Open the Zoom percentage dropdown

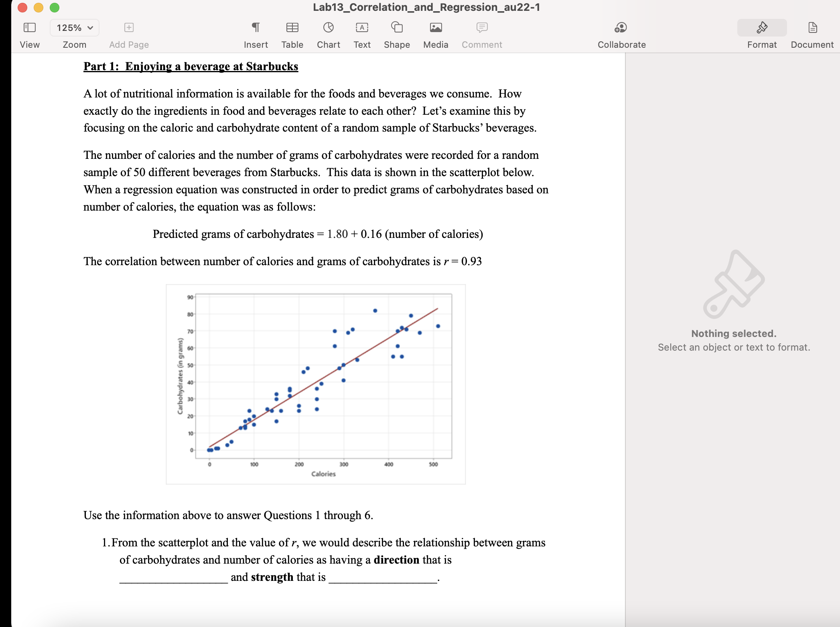tap(74, 27)
